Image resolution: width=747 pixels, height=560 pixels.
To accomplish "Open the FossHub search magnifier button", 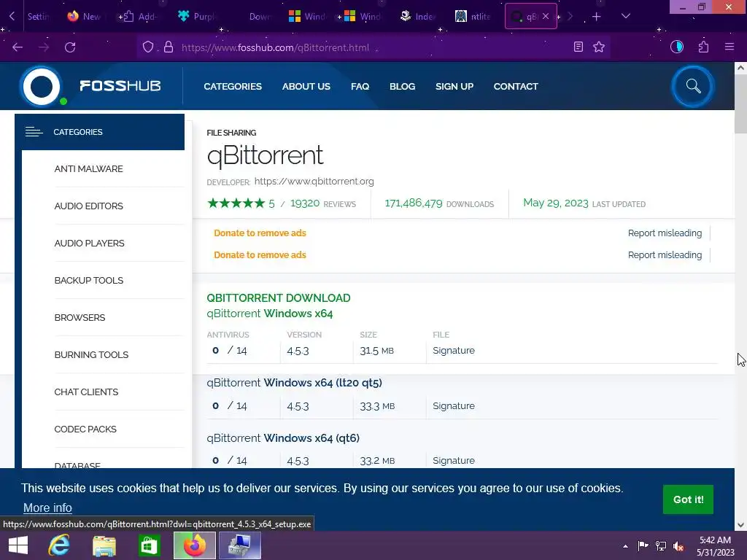I will 693,86.
